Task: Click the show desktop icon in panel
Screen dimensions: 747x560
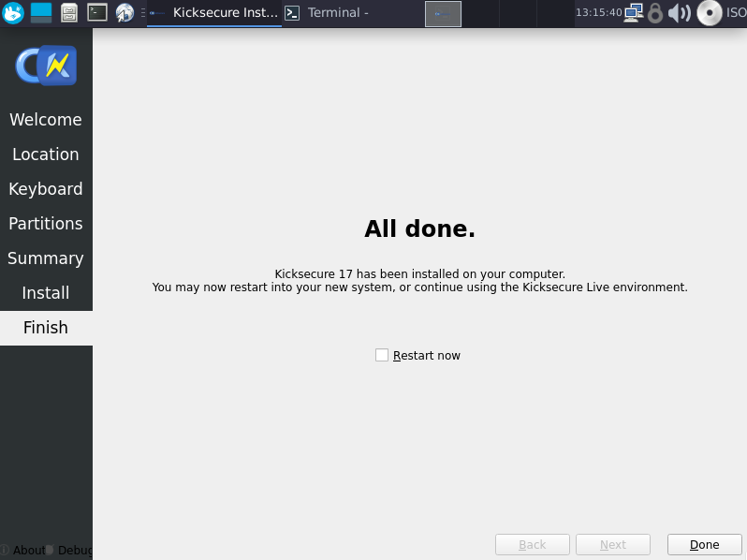Action: [x=41, y=13]
